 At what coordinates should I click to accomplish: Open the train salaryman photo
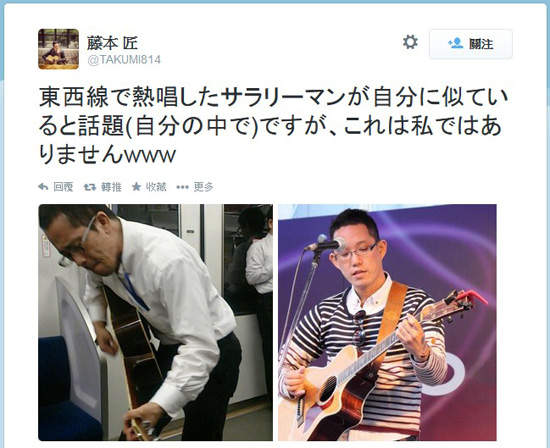(155, 322)
